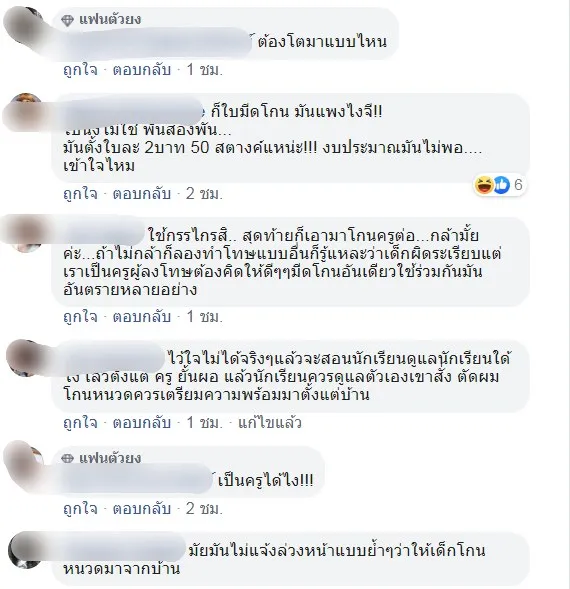
Task: Open the second commenter's avatar
Action: coord(23,112)
